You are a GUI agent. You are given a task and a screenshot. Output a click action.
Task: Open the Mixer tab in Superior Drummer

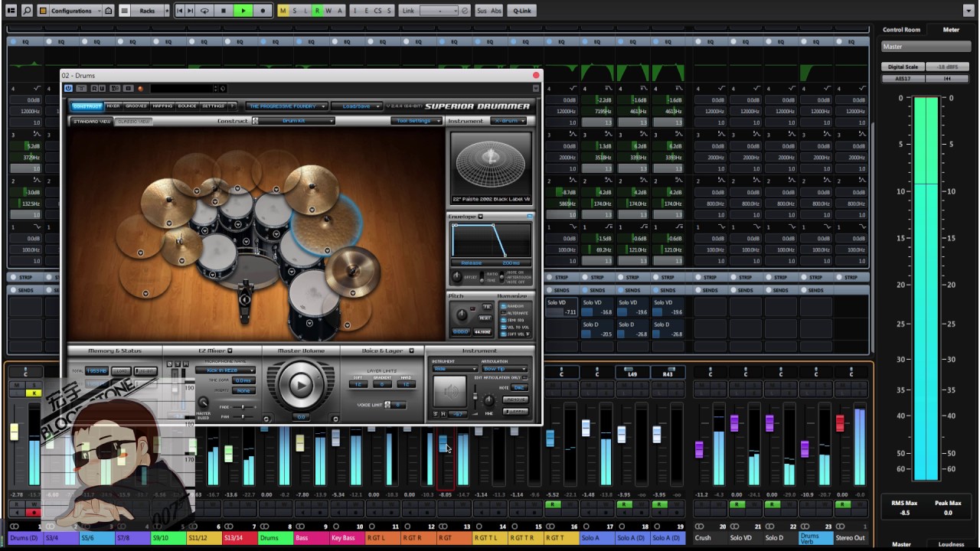[113, 106]
